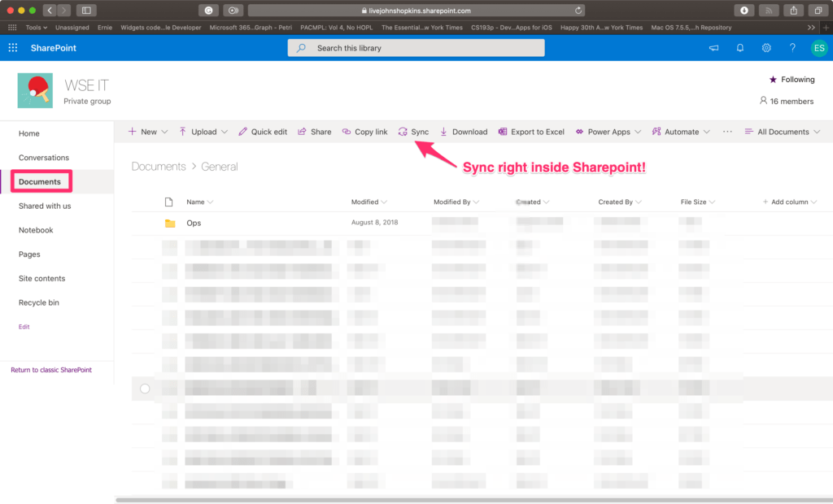The width and height of the screenshot is (833, 504).
Task: Open Notebook in the left navigation
Action: click(36, 230)
